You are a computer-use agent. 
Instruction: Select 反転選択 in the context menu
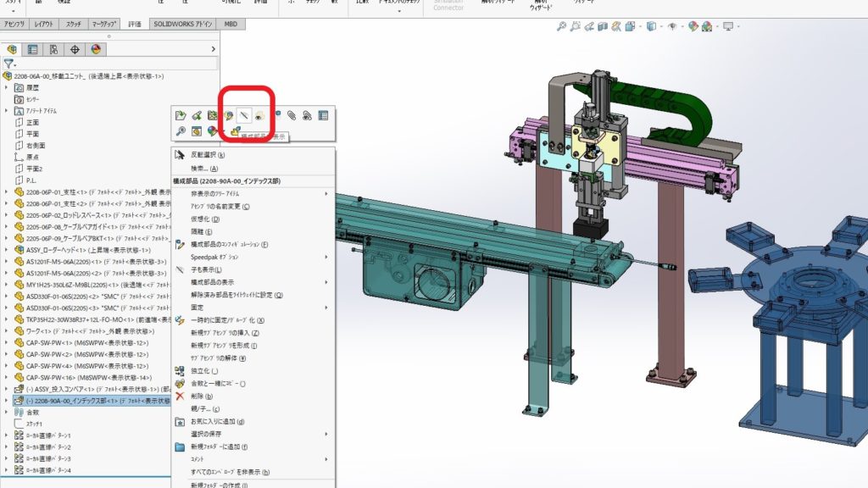(207, 155)
